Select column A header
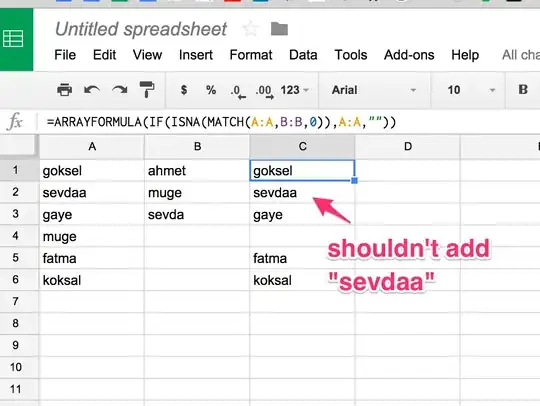The width and height of the screenshot is (540, 406). (x=92, y=147)
